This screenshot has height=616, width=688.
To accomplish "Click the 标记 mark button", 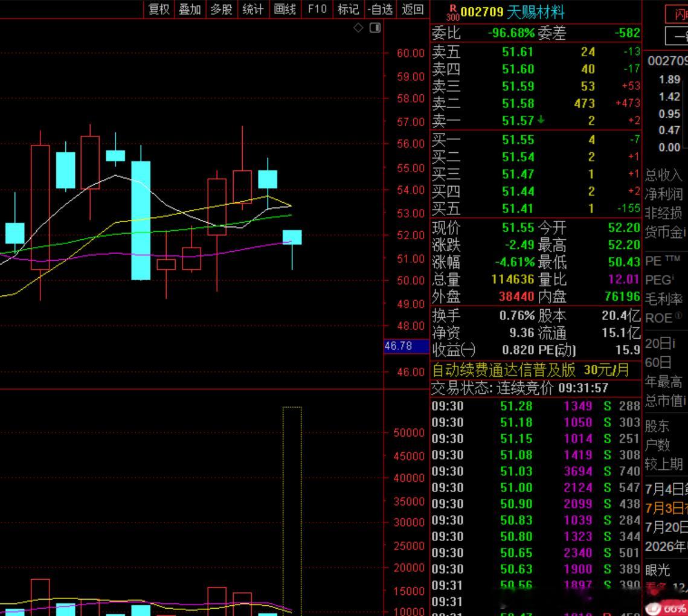I will pyautogui.click(x=349, y=9).
